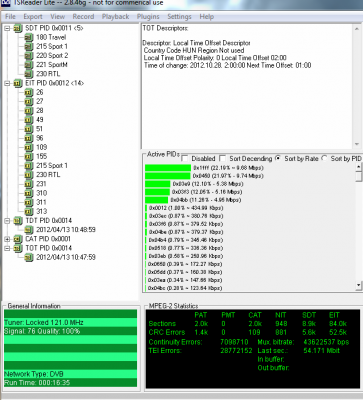This screenshot has width=363, height=400.
Task: Tick the Disabled checkbox in Active PIDs
Action: [x=185, y=159]
